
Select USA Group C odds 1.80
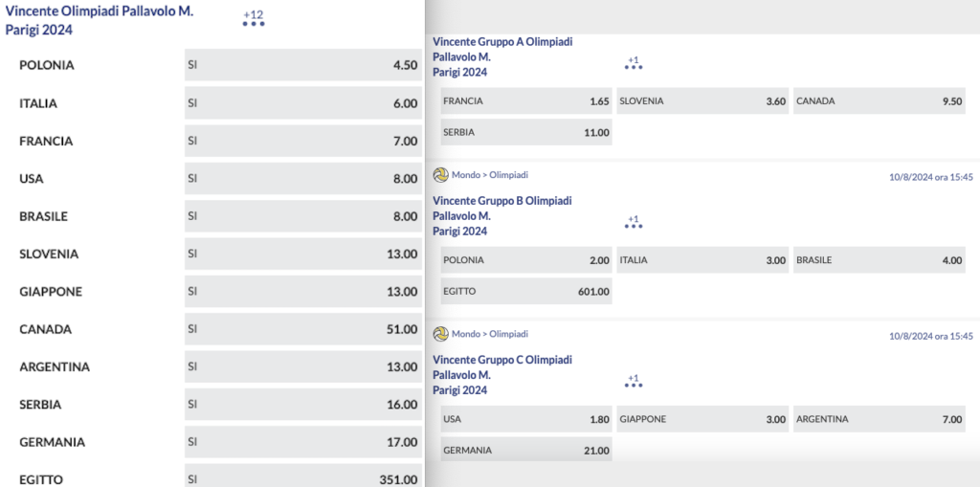coord(526,419)
